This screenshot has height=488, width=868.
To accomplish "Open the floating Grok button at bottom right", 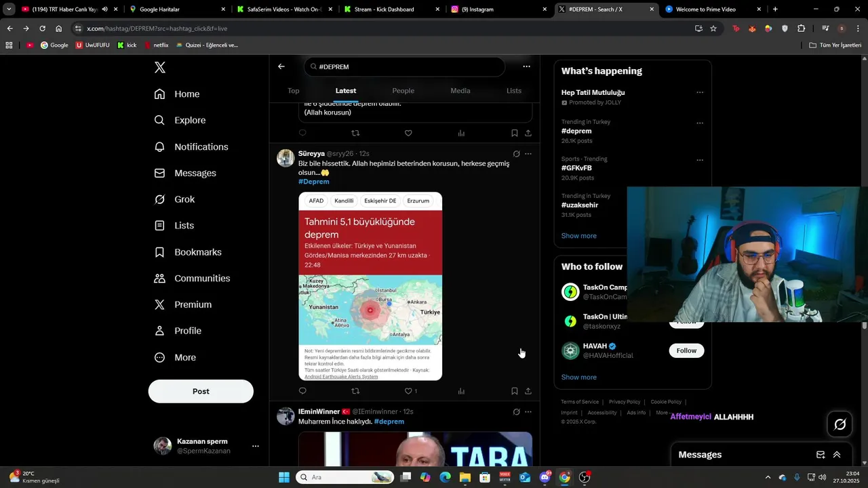I will (x=840, y=424).
